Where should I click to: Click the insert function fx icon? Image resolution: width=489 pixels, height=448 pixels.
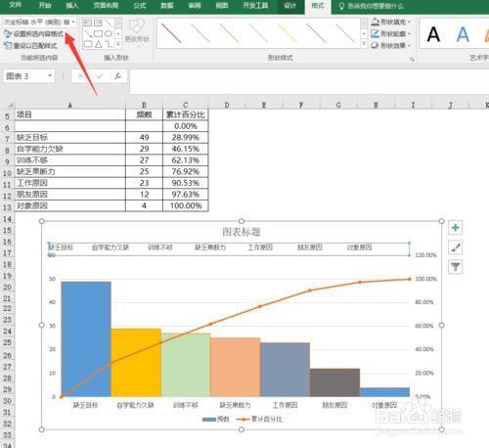[x=117, y=76]
